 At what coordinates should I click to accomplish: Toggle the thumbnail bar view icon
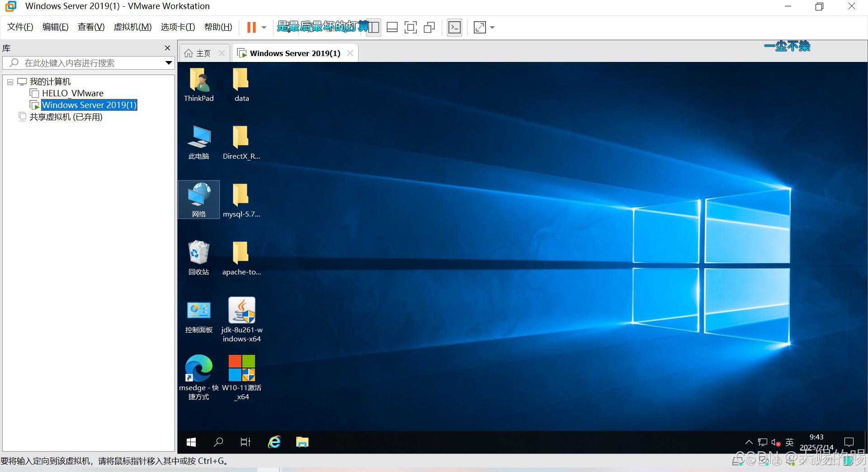coord(392,28)
